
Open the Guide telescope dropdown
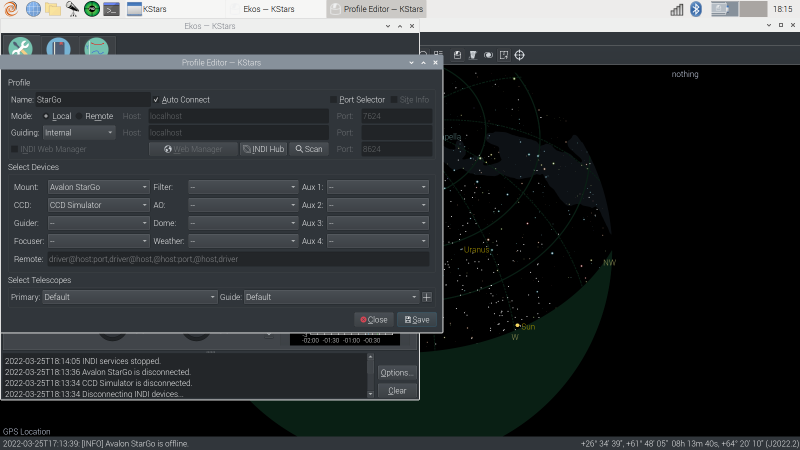coord(331,297)
